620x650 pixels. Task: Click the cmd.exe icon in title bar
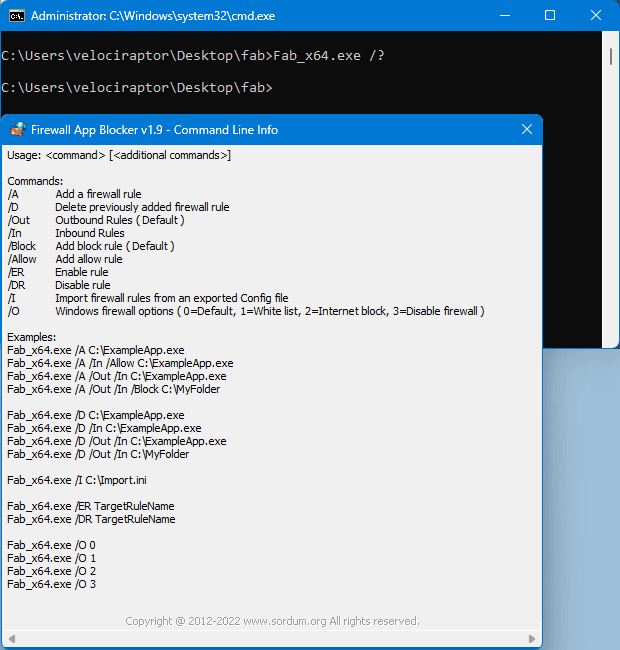coord(17,16)
